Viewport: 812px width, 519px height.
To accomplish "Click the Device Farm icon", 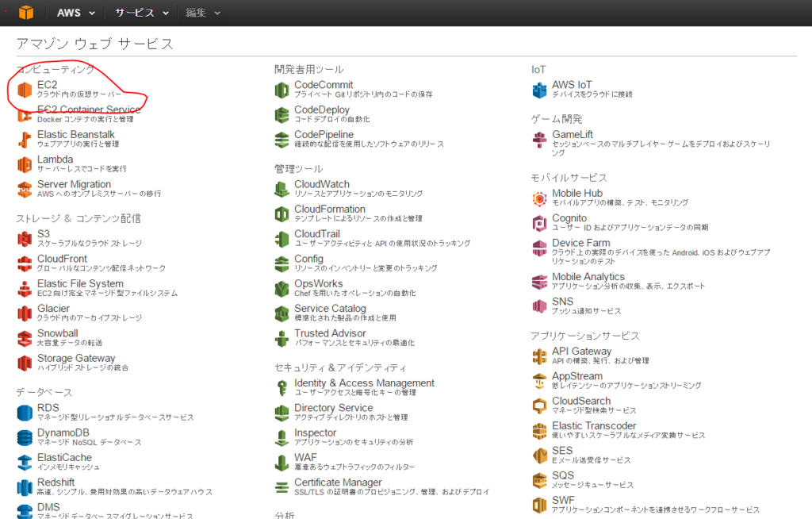I will tap(539, 248).
